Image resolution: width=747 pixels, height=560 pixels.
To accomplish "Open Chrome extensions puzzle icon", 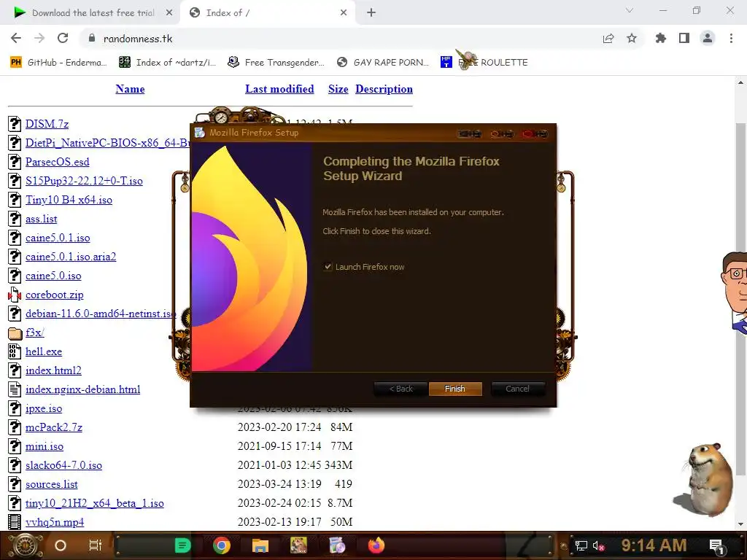I will tap(660, 38).
